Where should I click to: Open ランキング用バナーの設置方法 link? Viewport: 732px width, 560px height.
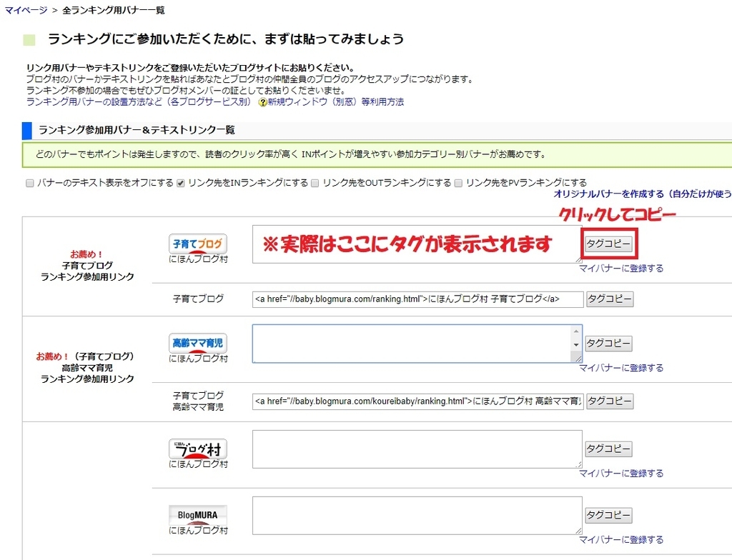(x=139, y=101)
